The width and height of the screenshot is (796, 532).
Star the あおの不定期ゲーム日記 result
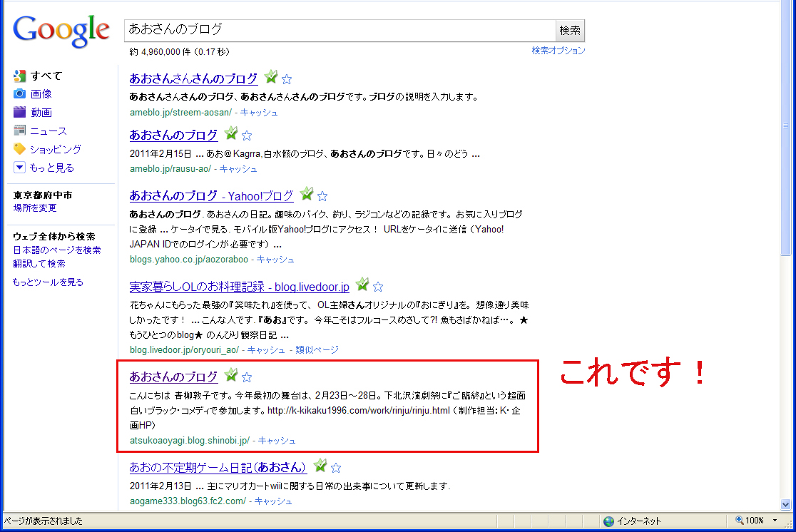point(335,468)
